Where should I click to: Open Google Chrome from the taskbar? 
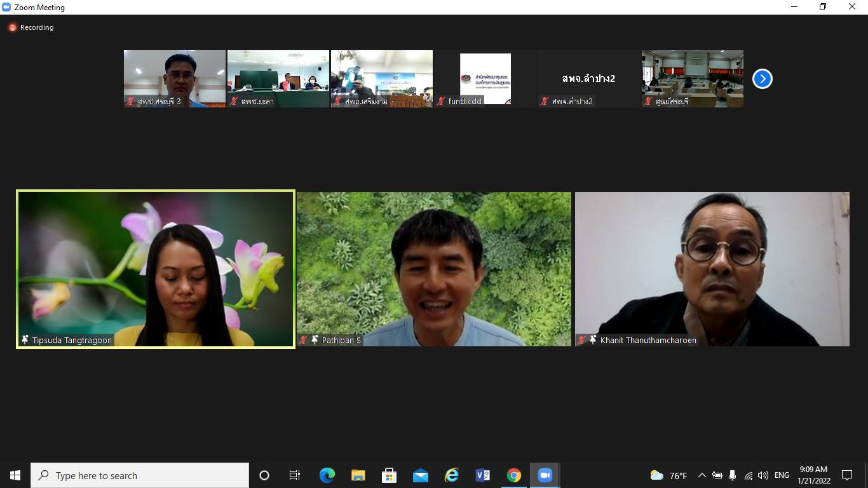point(514,475)
